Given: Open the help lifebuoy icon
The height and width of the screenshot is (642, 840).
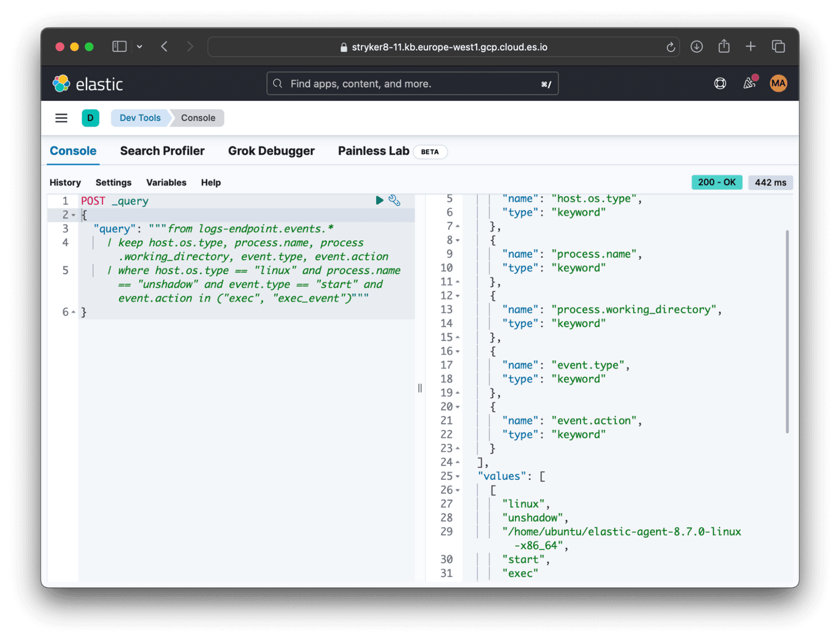Looking at the screenshot, I should click(720, 83).
